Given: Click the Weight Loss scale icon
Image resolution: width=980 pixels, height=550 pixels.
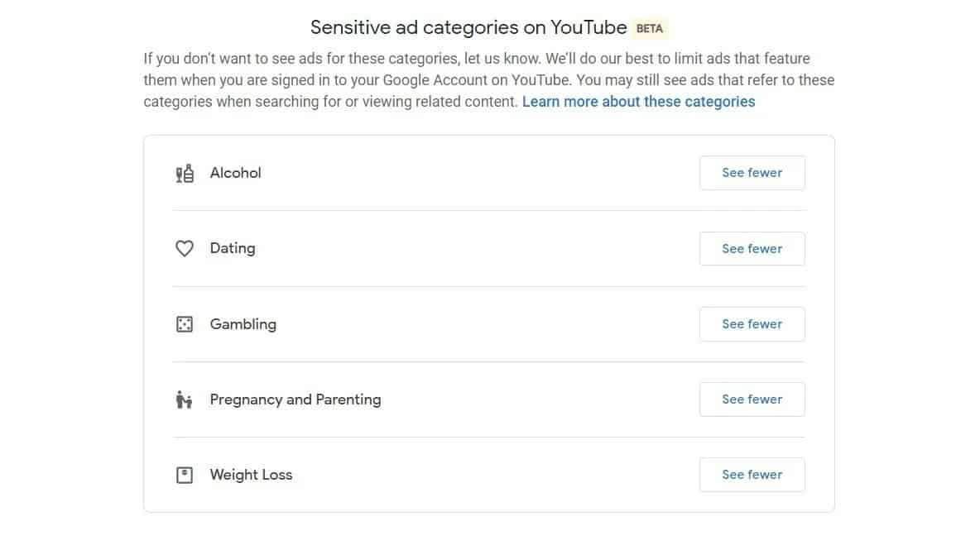Looking at the screenshot, I should pos(185,476).
